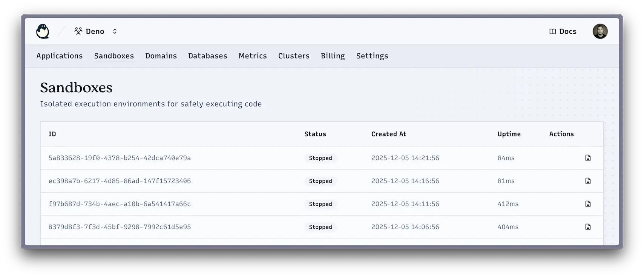Expand the Deno organization switcher

pos(115,31)
